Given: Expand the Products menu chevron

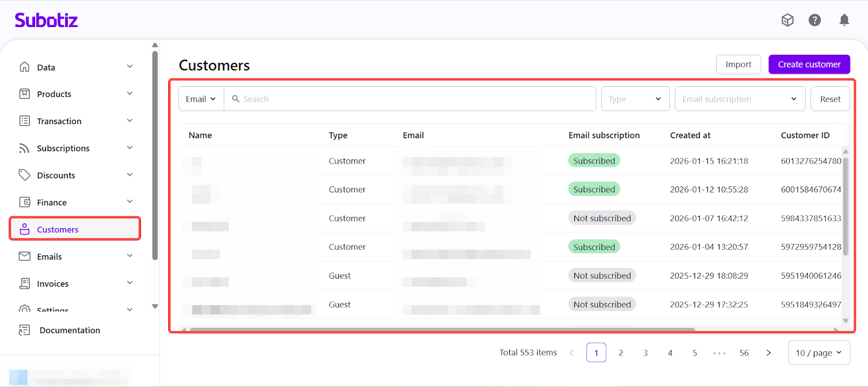Looking at the screenshot, I should [130, 94].
